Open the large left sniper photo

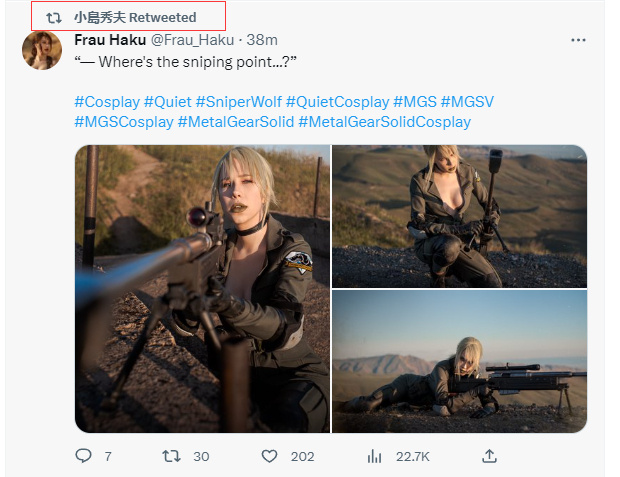[202, 288]
